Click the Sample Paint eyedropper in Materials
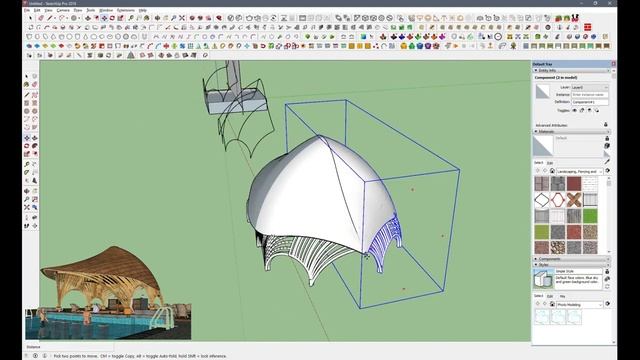This screenshot has width=640, height=360. [x=607, y=162]
